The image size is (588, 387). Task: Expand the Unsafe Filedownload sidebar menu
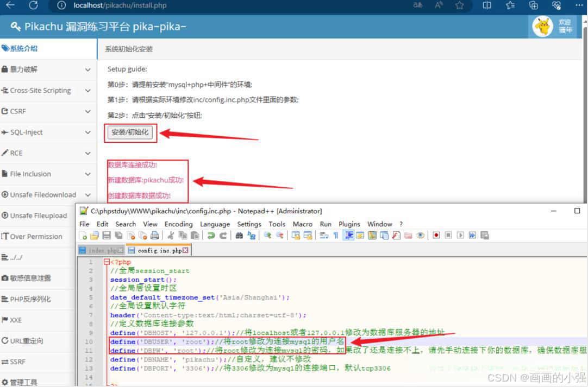point(48,195)
